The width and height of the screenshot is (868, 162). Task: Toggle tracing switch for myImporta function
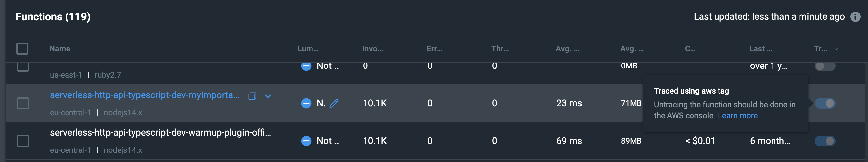tap(825, 103)
